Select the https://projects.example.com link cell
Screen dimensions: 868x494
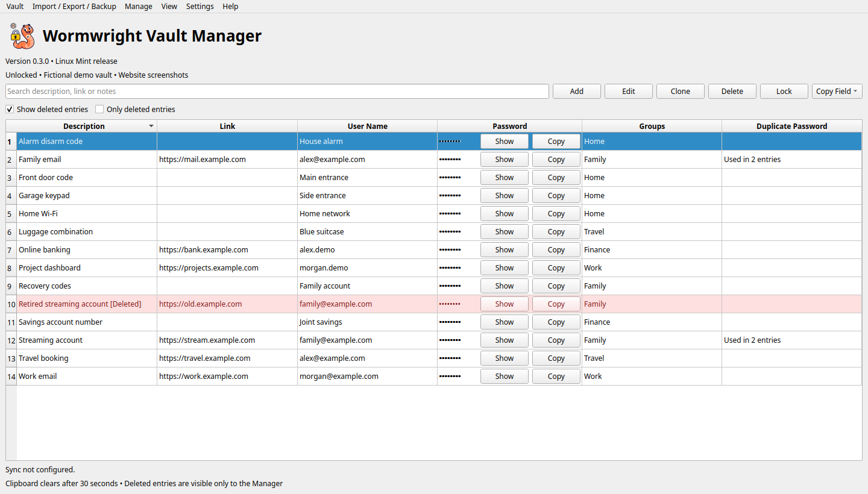227,268
